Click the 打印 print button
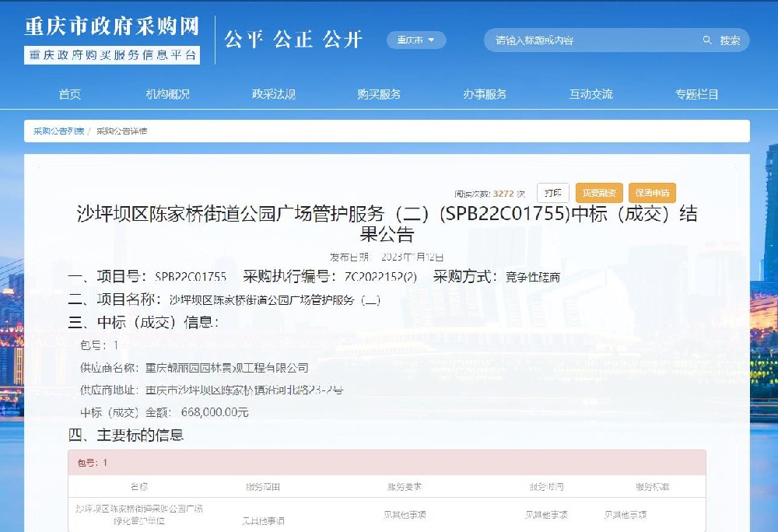Image resolution: width=778 pixels, height=532 pixels. [x=552, y=193]
